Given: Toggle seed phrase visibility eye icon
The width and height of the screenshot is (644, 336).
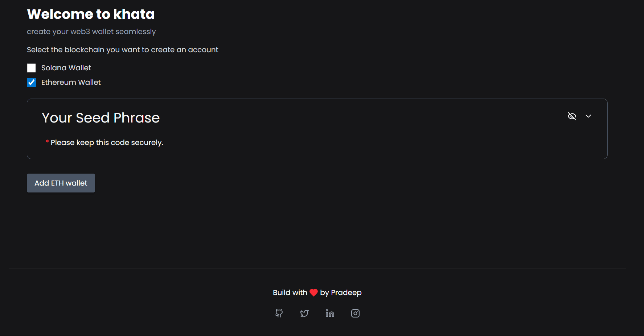Looking at the screenshot, I should point(572,116).
